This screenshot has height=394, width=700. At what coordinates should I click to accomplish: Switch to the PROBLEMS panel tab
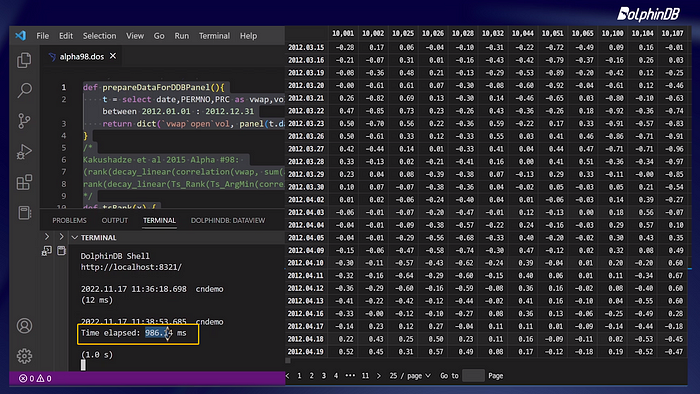[x=69, y=220]
